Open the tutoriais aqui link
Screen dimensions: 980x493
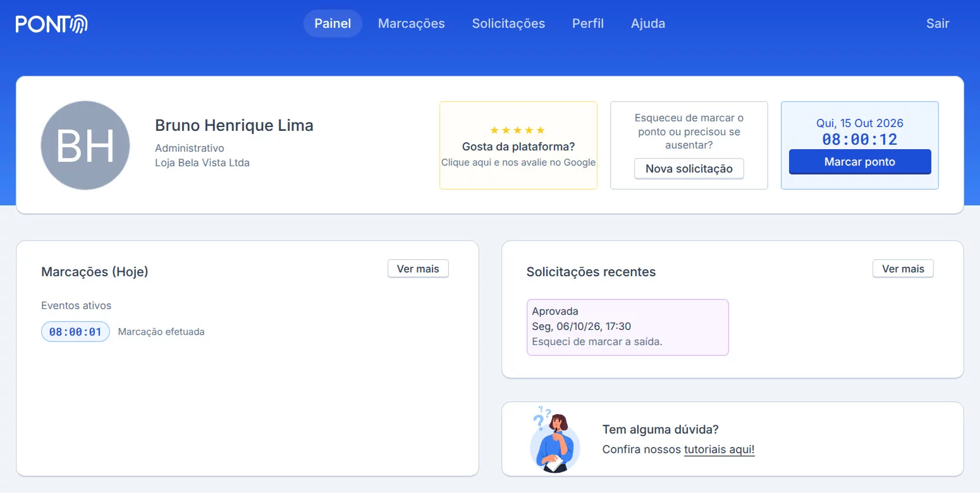pos(720,450)
